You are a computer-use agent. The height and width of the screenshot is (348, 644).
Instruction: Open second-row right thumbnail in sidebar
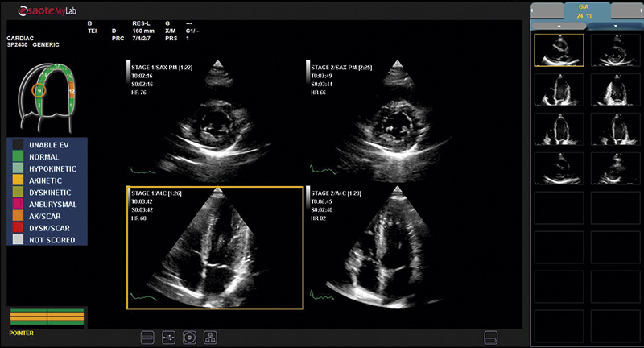click(x=615, y=89)
